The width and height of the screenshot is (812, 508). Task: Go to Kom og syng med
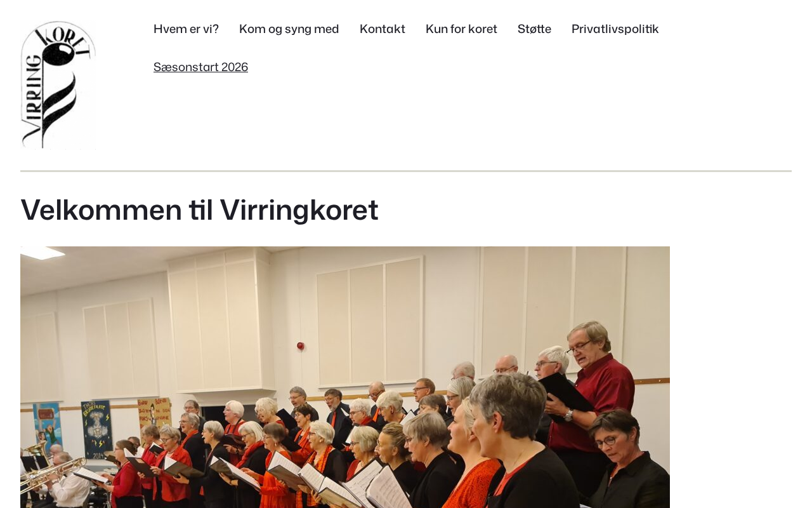coord(289,29)
